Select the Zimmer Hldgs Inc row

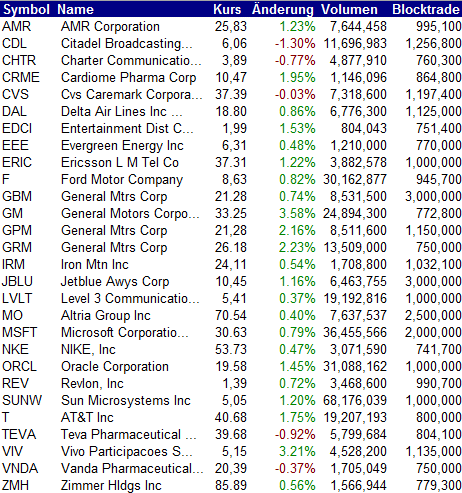coord(231,485)
